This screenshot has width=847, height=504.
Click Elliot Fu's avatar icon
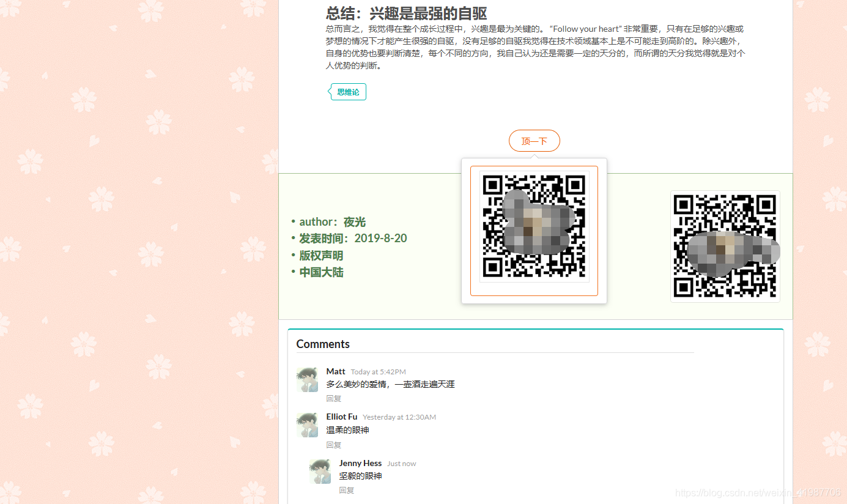pyautogui.click(x=307, y=424)
